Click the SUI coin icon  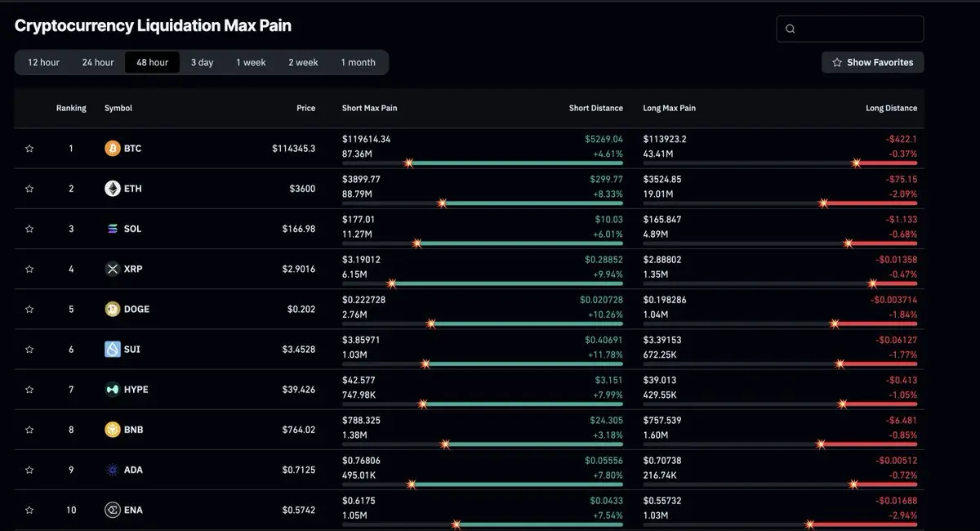click(112, 350)
